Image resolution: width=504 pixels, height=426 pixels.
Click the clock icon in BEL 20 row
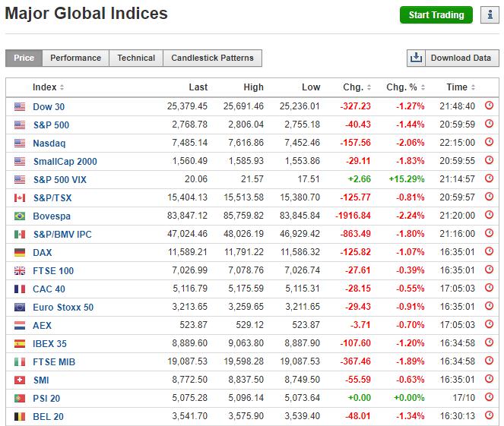(489, 416)
